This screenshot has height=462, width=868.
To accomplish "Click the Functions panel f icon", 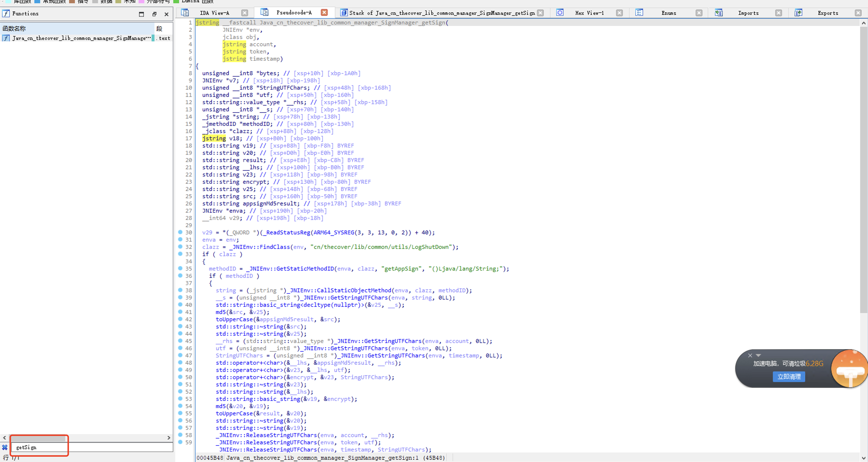I will 6,14.
